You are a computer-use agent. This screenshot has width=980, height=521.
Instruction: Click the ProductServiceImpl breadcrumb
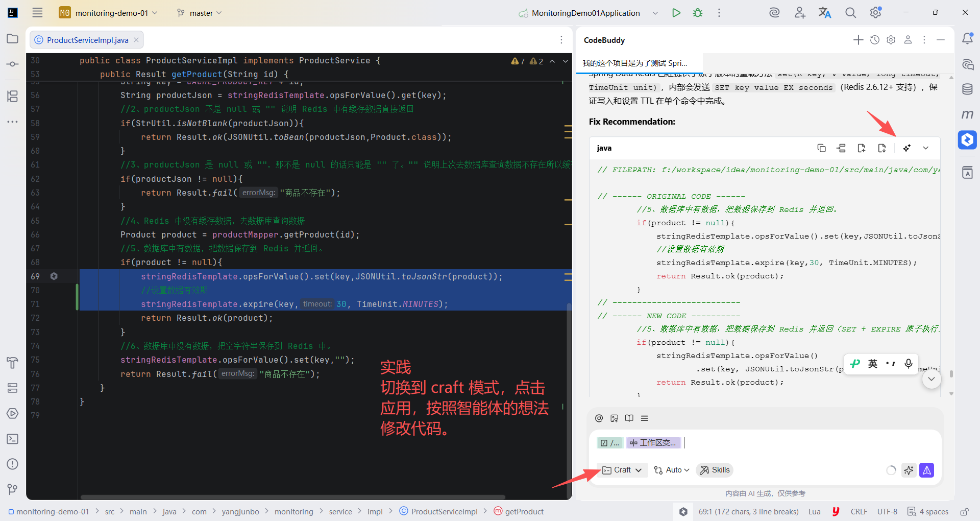(x=438, y=511)
